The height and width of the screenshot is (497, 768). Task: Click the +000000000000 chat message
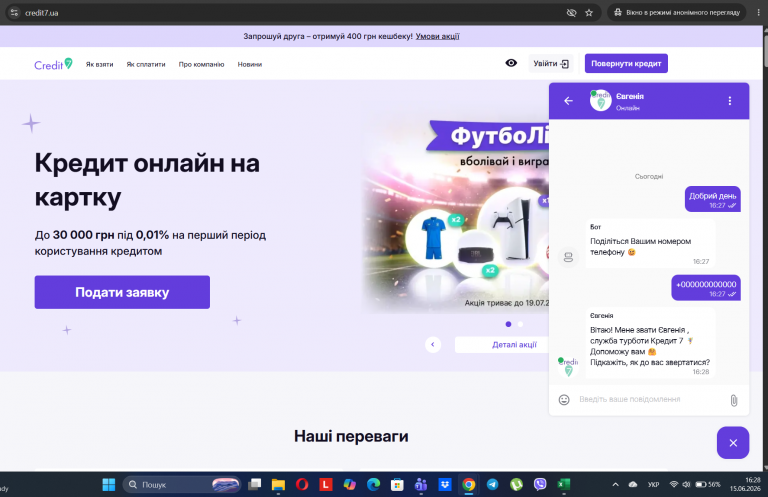point(706,288)
